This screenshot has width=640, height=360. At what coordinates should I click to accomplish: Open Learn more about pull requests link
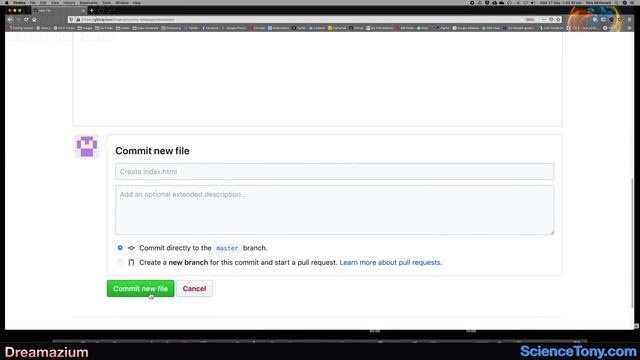[391, 262]
